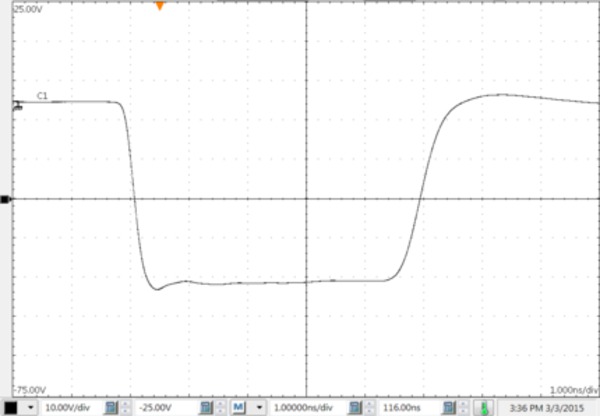600x416 pixels.
Task: Click the 25.00V top scale label
Action: point(28,9)
